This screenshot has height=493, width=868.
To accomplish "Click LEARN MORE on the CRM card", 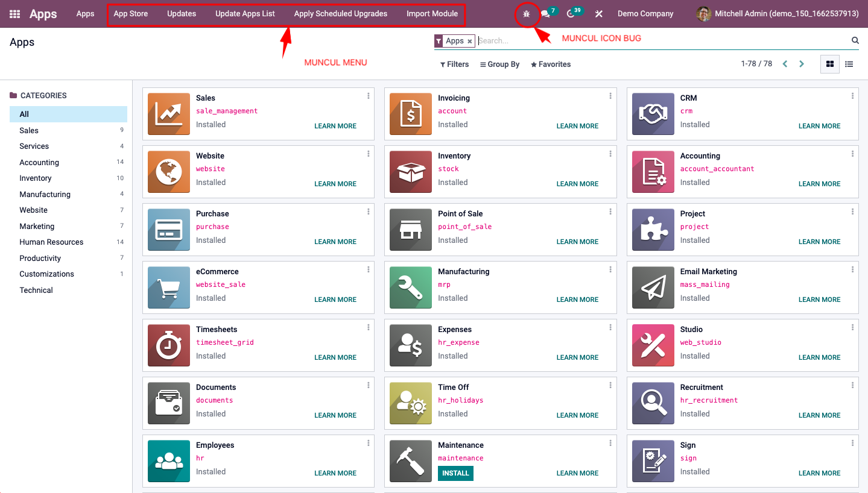I will [x=819, y=126].
